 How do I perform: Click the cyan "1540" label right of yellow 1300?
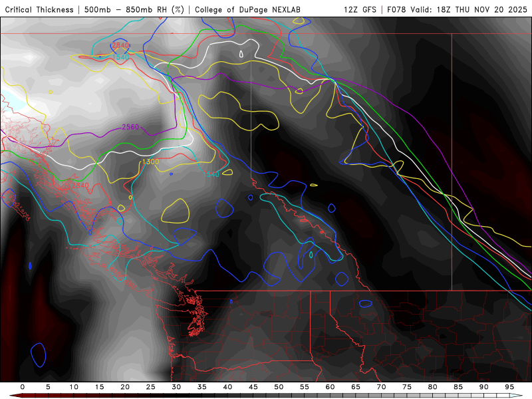point(211,174)
